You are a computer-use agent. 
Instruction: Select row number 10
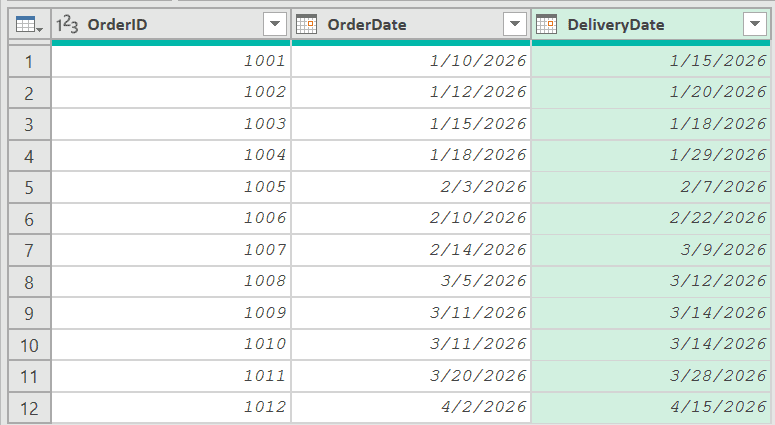29,345
